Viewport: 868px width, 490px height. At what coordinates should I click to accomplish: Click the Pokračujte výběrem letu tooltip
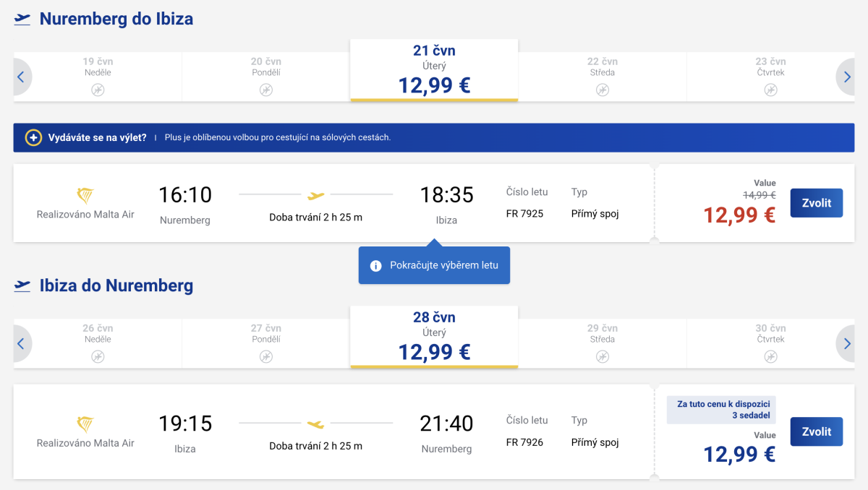tap(443, 265)
